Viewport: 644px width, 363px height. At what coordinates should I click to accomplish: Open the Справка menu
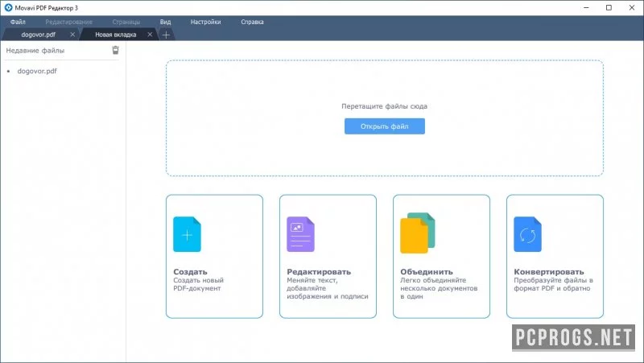pyautogui.click(x=252, y=22)
